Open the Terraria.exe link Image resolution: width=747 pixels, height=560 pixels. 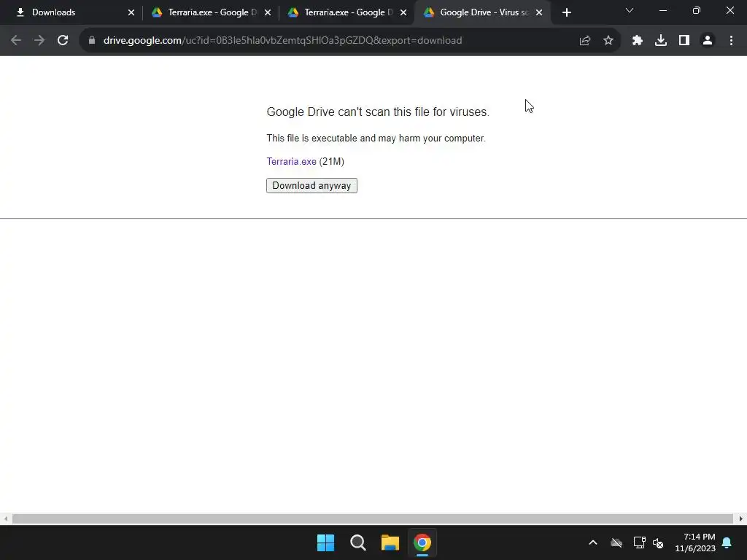292,161
